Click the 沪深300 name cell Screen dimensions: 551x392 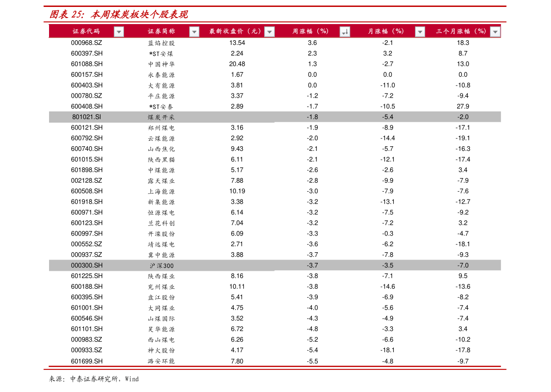[161, 266]
